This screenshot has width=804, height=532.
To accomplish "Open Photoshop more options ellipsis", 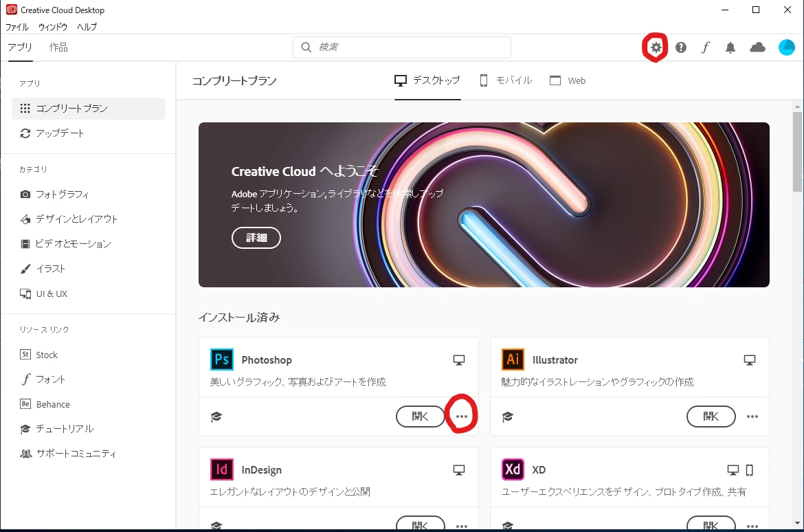I will 462,417.
